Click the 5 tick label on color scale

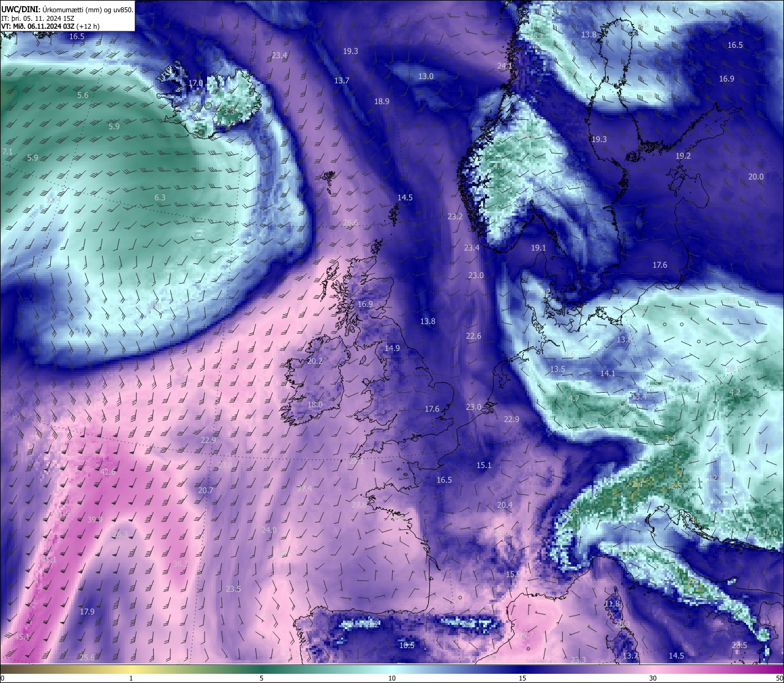pyautogui.click(x=262, y=678)
